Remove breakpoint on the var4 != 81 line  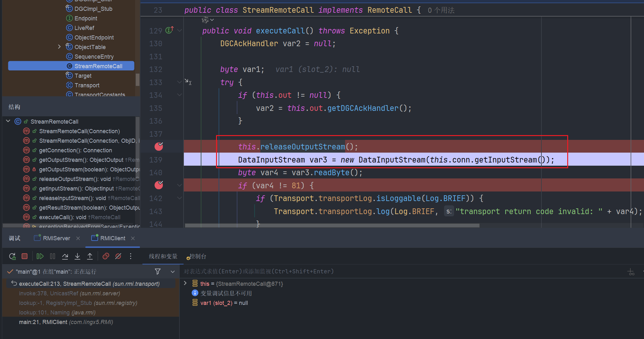click(159, 185)
